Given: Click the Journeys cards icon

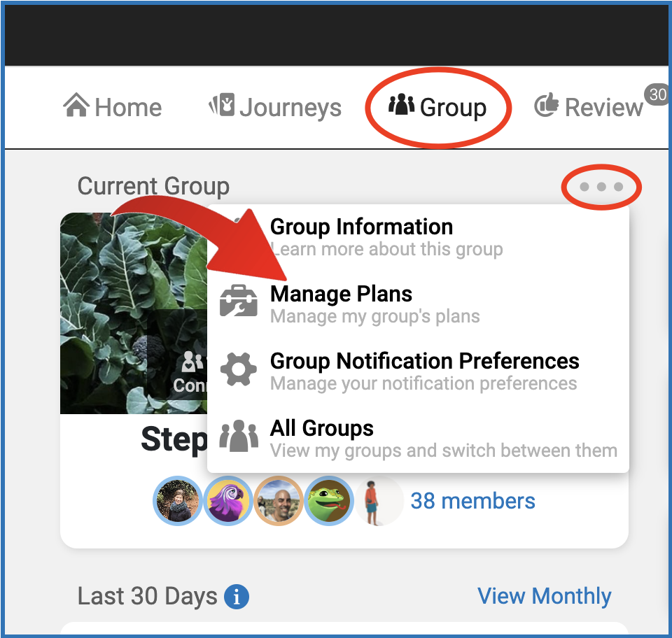Looking at the screenshot, I should pyautogui.click(x=222, y=106).
